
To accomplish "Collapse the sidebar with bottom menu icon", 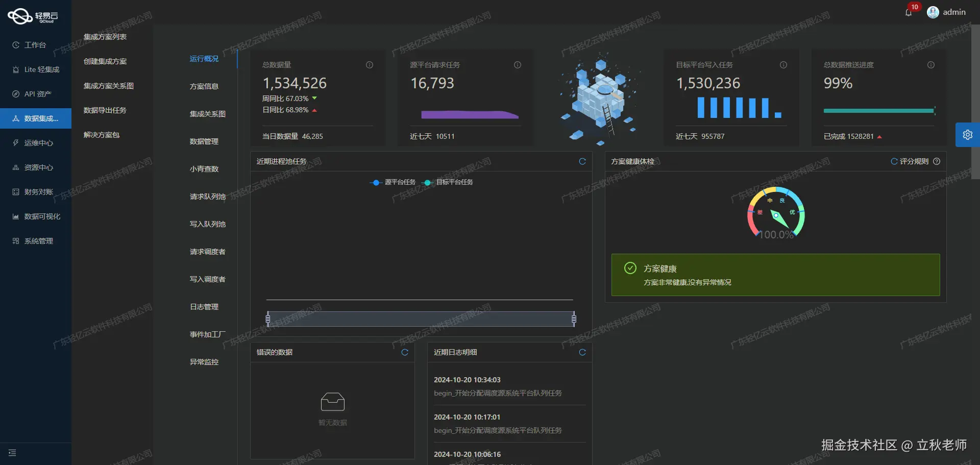I will tap(12, 453).
